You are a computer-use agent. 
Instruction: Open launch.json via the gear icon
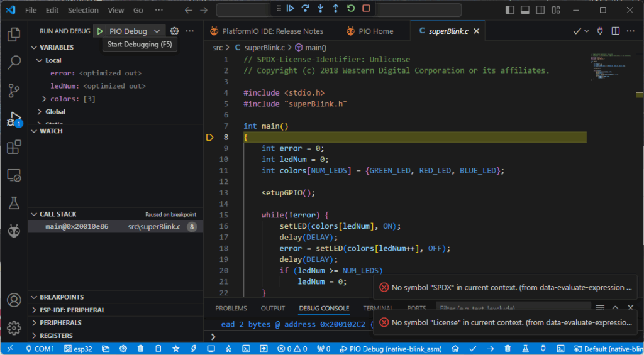coord(175,31)
